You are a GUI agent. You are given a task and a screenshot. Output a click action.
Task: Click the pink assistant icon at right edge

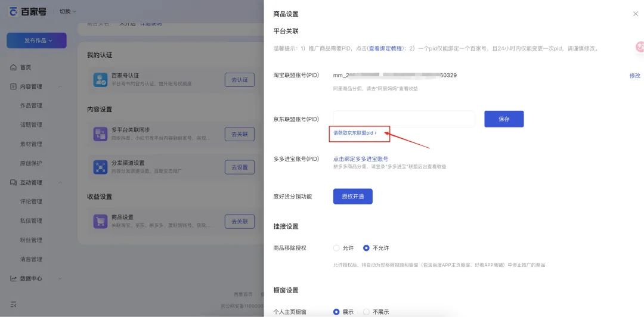(x=640, y=47)
